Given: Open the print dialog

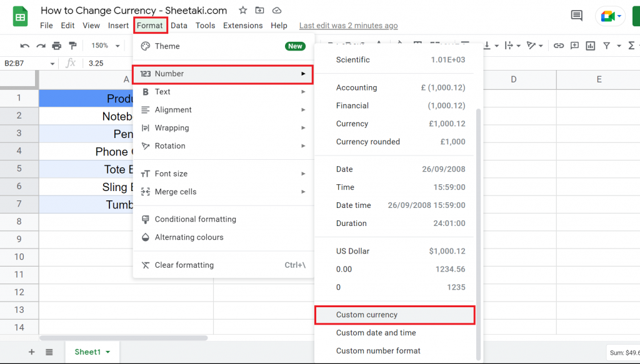Looking at the screenshot, I should pyautogui.click(x=56, y=45).
